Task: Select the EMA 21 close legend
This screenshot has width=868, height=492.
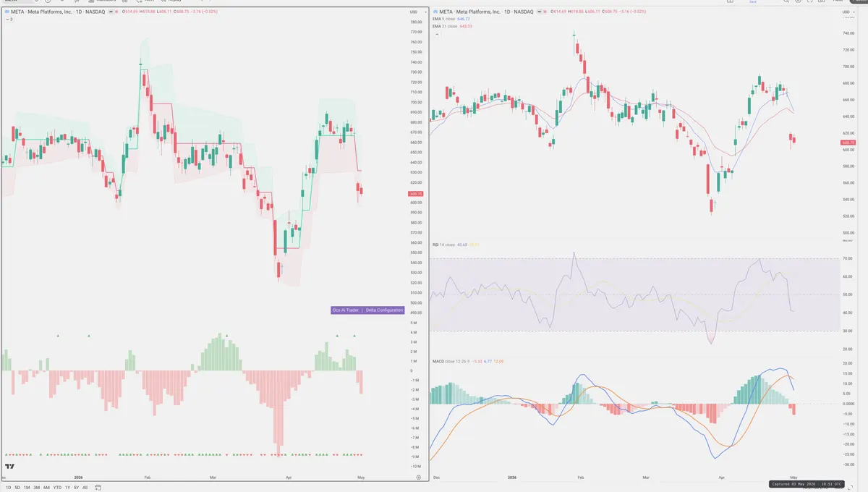Action: [446, 26]
